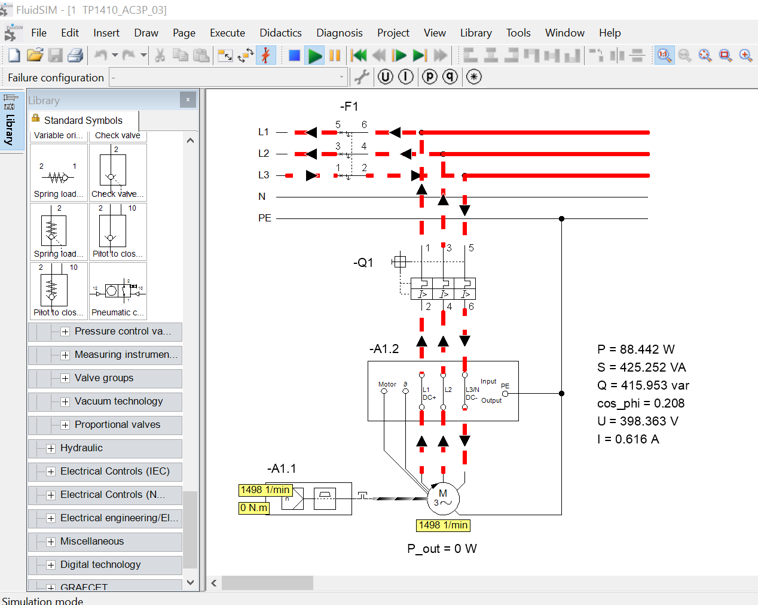Viewport: 758px width, 605px height.
Task: Click the fast-forward double-arrow icon
Action: click(440, 56)
